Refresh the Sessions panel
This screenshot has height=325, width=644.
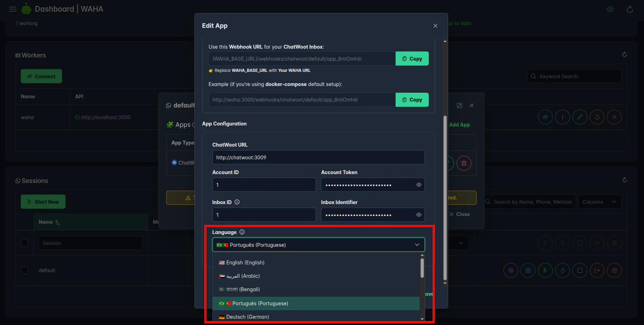point(625,180)
